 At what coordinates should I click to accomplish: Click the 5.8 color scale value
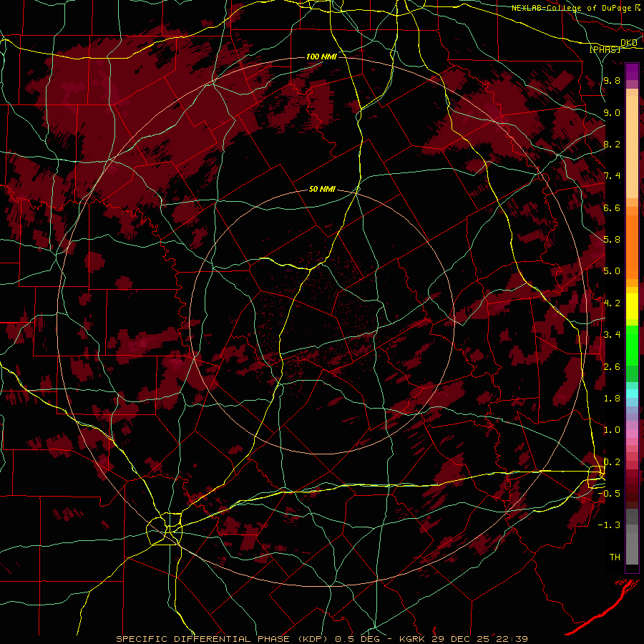click(612, 240)
